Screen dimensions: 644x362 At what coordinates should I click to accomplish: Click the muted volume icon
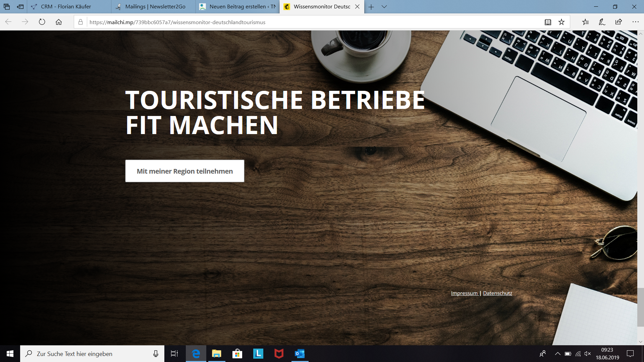pyautogui.click(x=588, y=354)
